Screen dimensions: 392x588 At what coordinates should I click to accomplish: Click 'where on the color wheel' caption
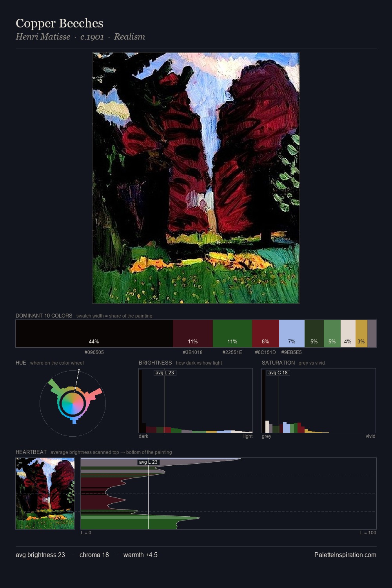pyautogui.click(x=57, y=363)
